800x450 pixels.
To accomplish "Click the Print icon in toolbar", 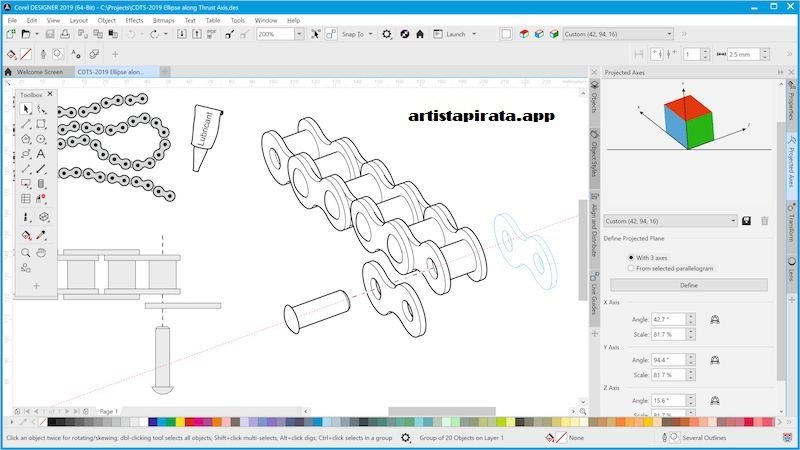I will tap(65, 34).
